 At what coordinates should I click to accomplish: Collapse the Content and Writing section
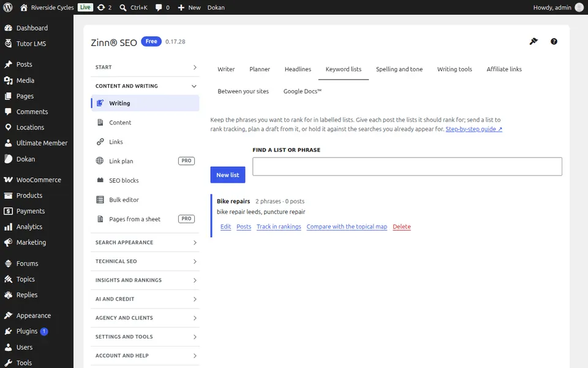145,86
